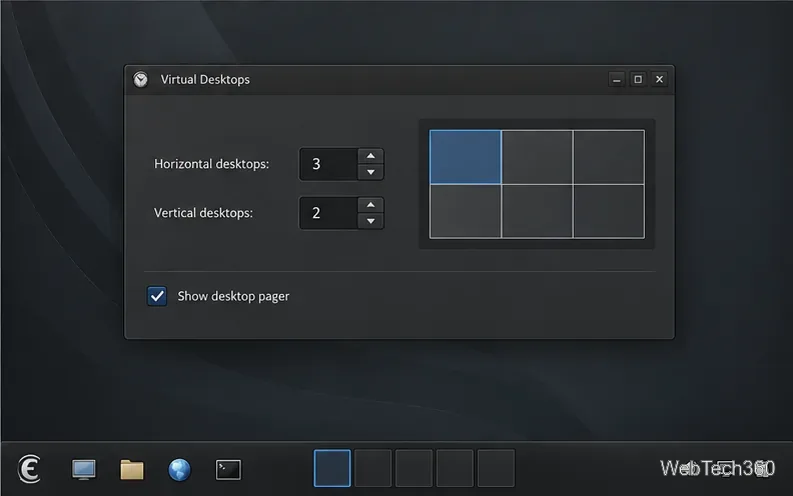Switch to the second pager desktop
Image resolution: width=793 pixels, height=496 pixels.
click(373, 468)
